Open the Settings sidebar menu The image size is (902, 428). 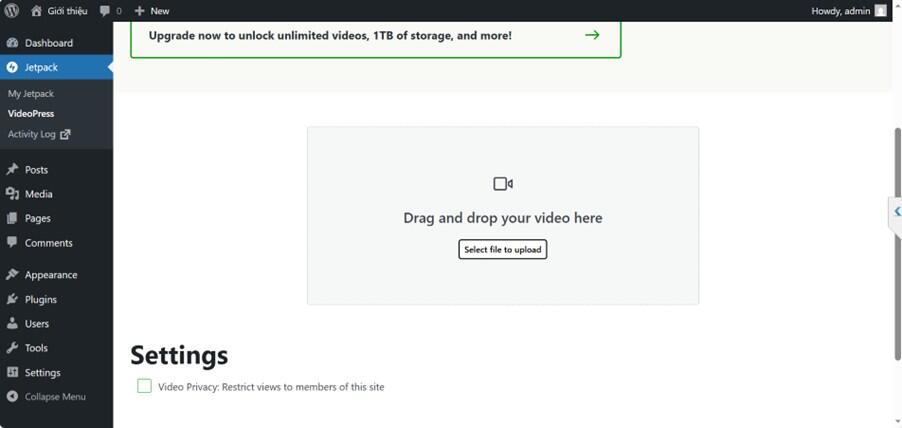pyautogui.click(x=56, y=372)
